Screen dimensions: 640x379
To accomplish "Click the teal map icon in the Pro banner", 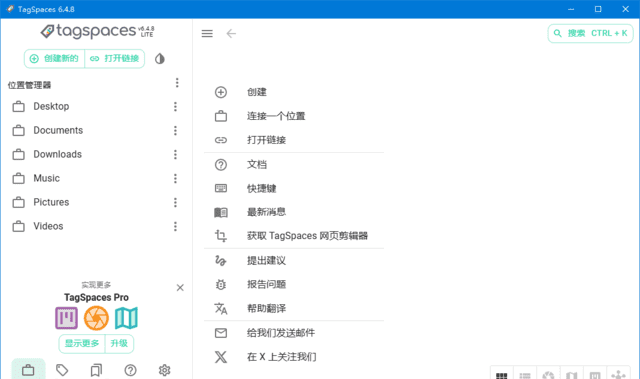I will [126, 318].
